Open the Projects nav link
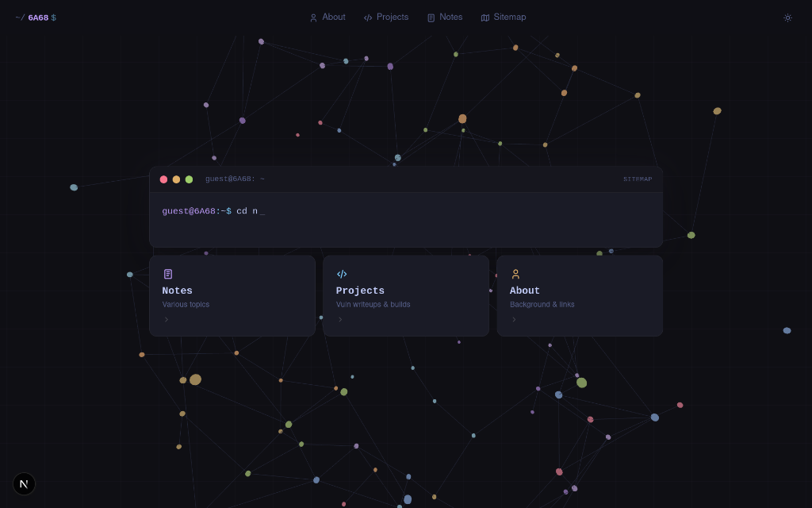Screen dimensions: 812x508 click(386, 17)
